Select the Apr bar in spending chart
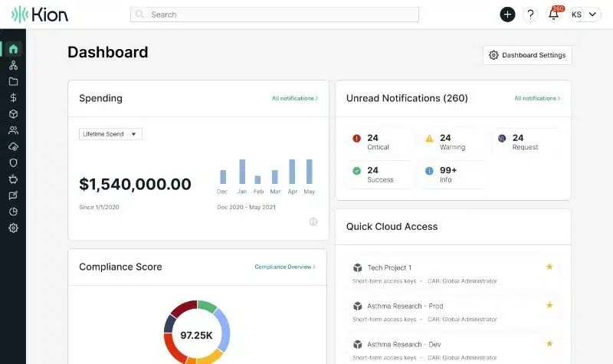This screenshot has height=364, width=613. 292,172
